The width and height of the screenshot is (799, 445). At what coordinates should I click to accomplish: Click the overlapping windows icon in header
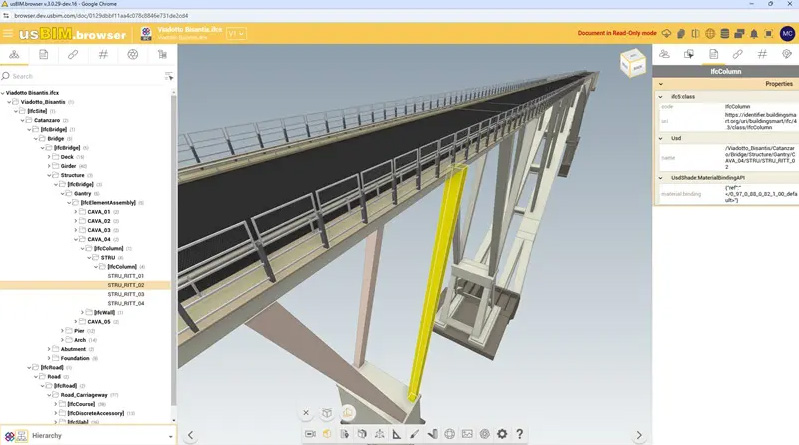[739, 34]
